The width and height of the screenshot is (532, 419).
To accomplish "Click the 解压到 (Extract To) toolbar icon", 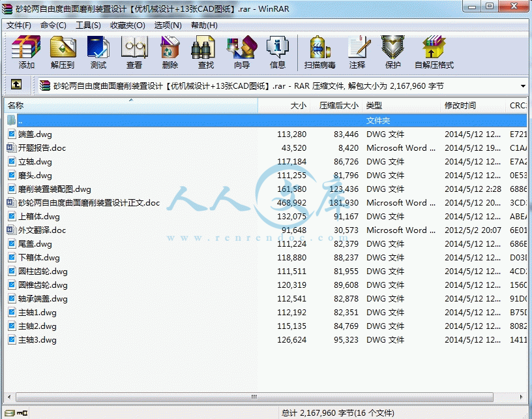I will click(x=63, y=52).
